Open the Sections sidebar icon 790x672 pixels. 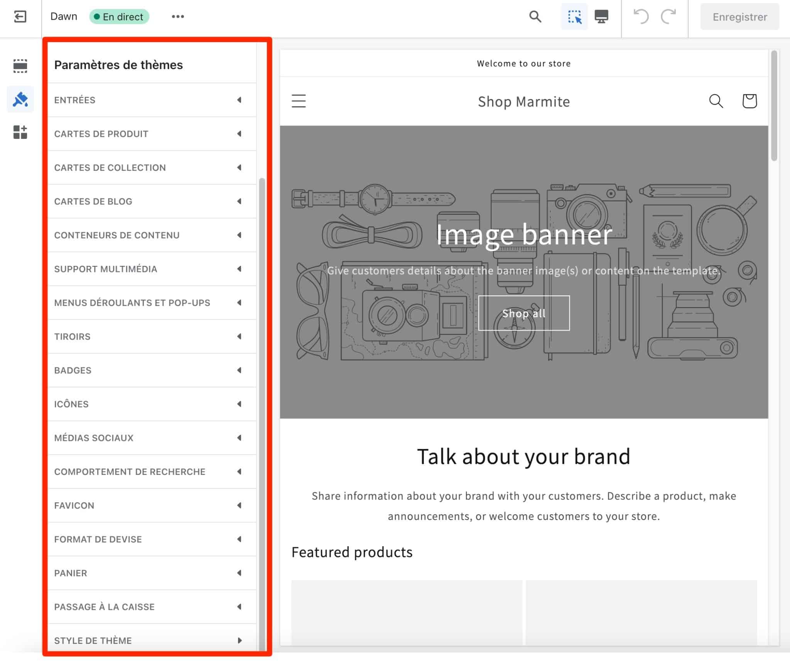pyautogui.click(x=20, y=66)
